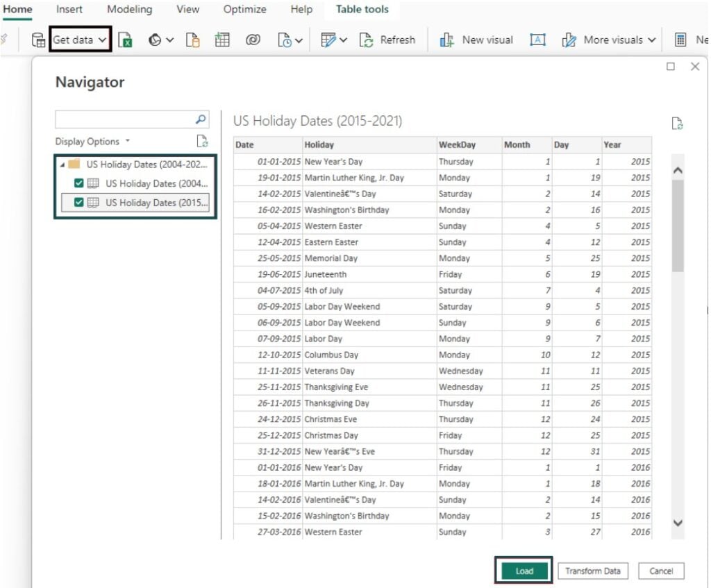Screen dimensions: 711x588
Task: Click the Transform data icon
Action: point(328,40)
